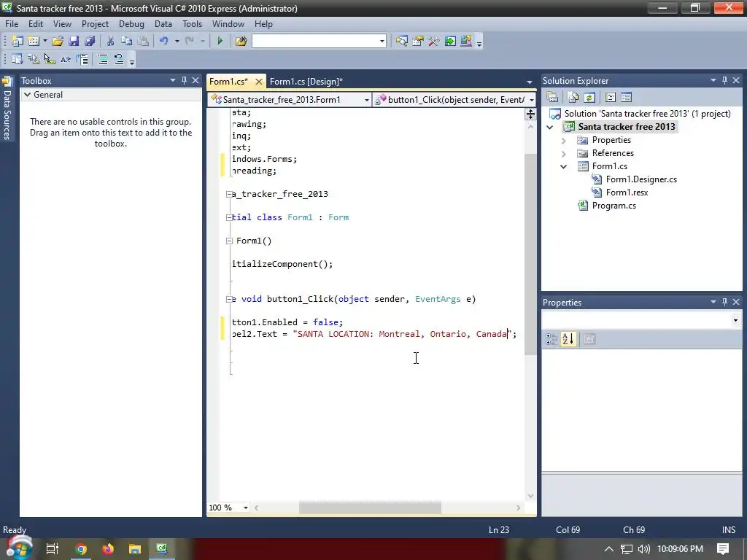Open the Extension Manager toolbar icon
747x560 pixels.
pyautogui.click(x=466, y=41)
